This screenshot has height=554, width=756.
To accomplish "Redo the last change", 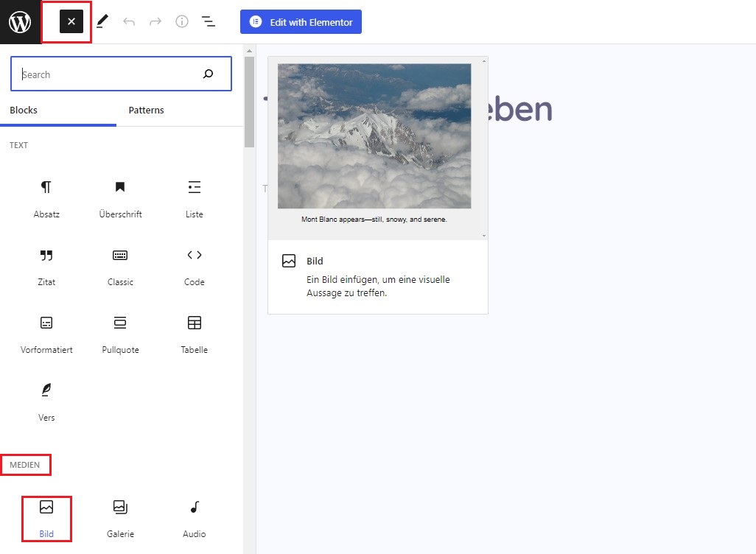I will pyautogui.click(x=155, y=21).
